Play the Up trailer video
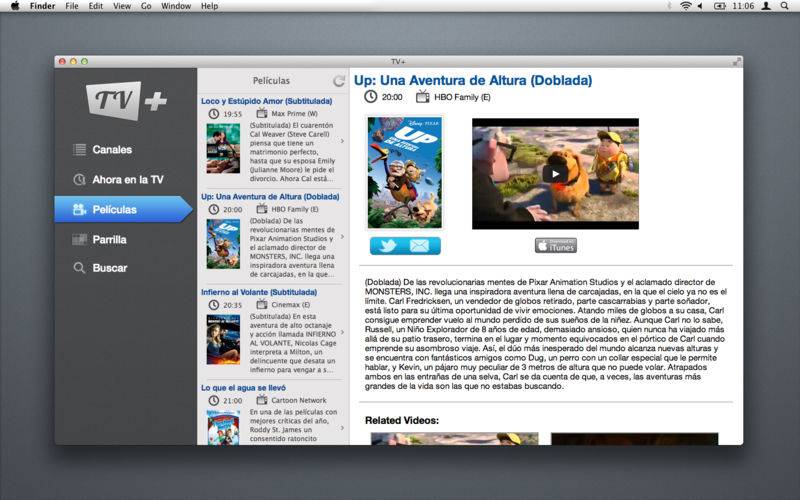The image size is (800, 500). (555, 173)
